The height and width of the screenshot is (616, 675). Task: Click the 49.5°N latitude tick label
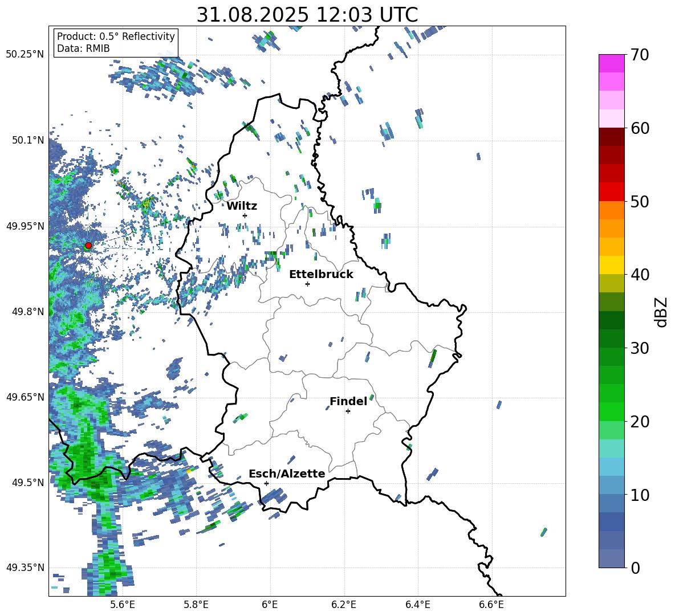28,482
